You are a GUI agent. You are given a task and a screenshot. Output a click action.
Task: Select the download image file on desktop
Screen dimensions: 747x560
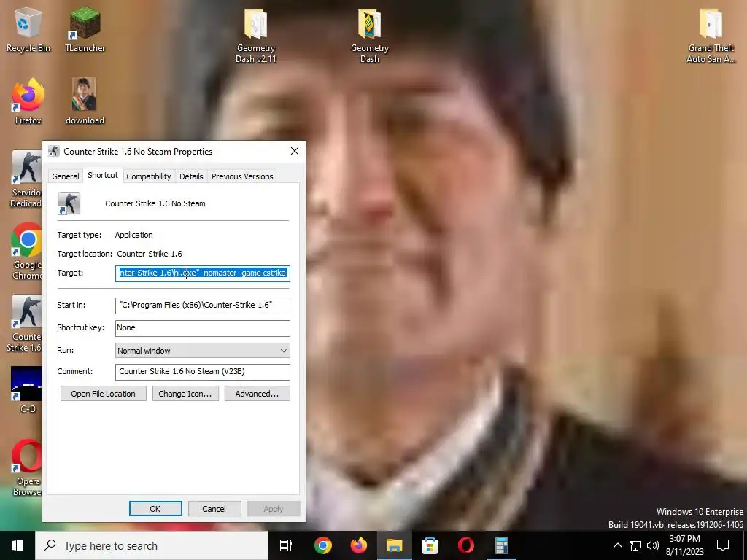85,101
